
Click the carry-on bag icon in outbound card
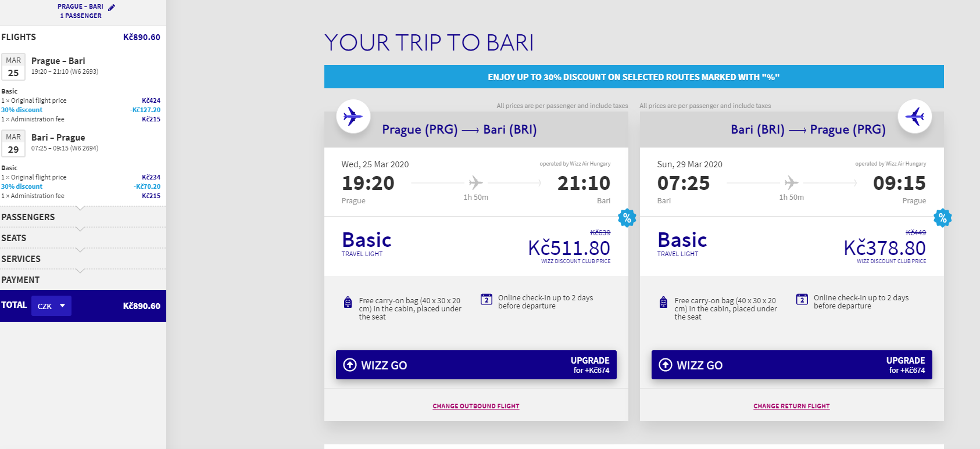pos(348,302)
